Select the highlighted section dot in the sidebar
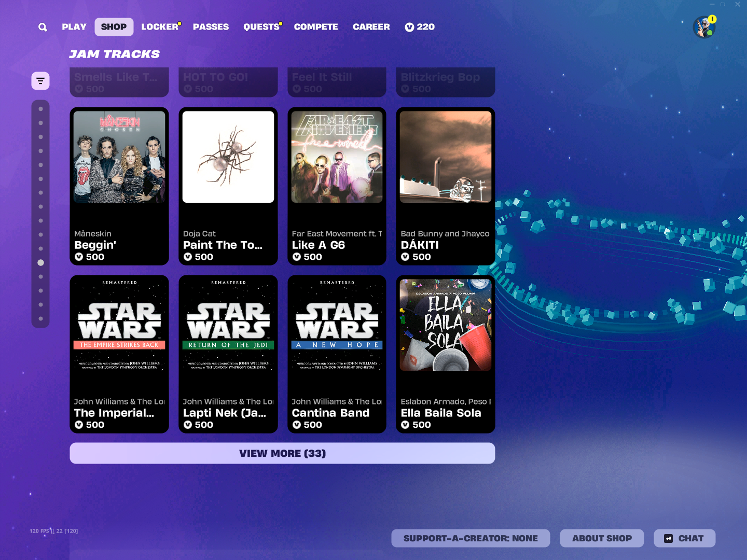Image resolution: width=747 pixels, height=560 pixels. click(x=40, y=263)
